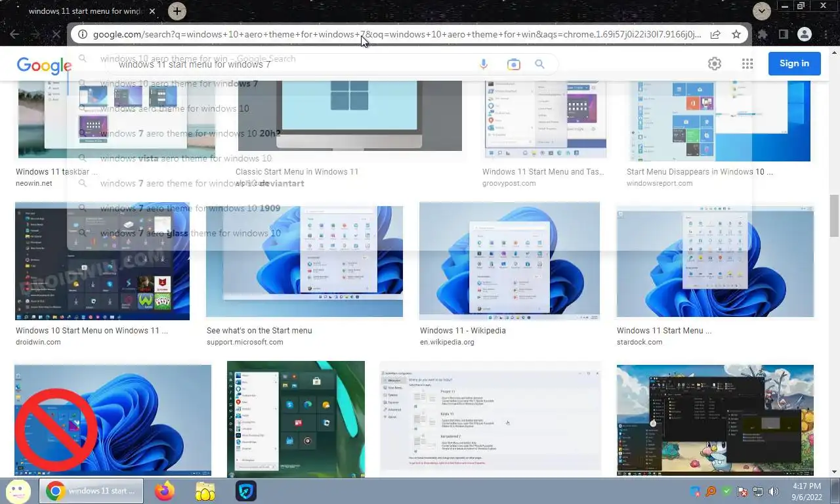
Task: Go back to the previous page
Action: point(14,34)
